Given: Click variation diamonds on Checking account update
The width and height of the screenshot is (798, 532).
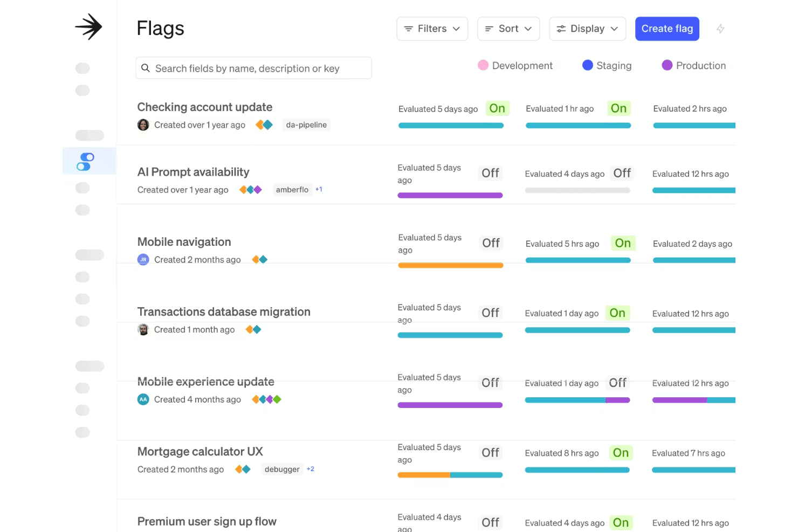Looking at the screenshot, I should (264, 125).
